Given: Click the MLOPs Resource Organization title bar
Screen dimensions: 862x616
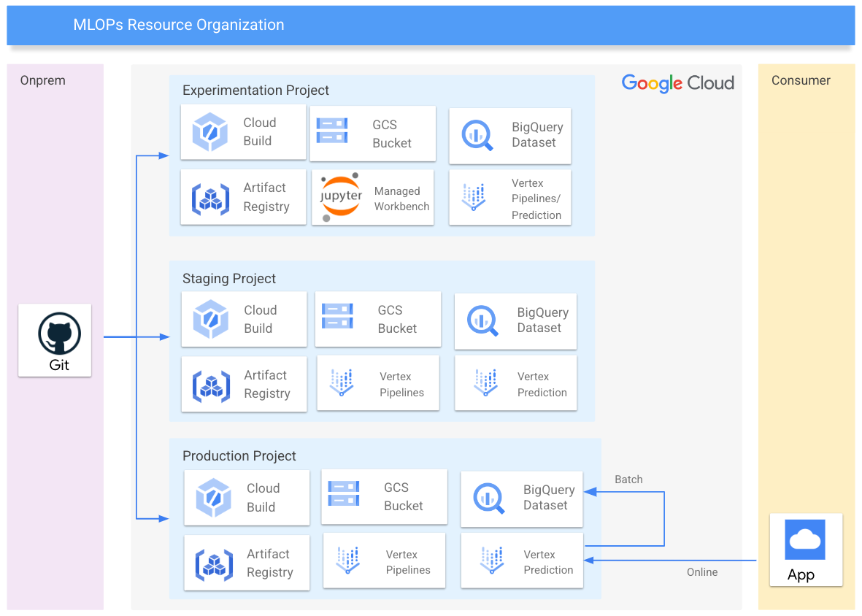Looking at the screenshot, I should [177, 25].
